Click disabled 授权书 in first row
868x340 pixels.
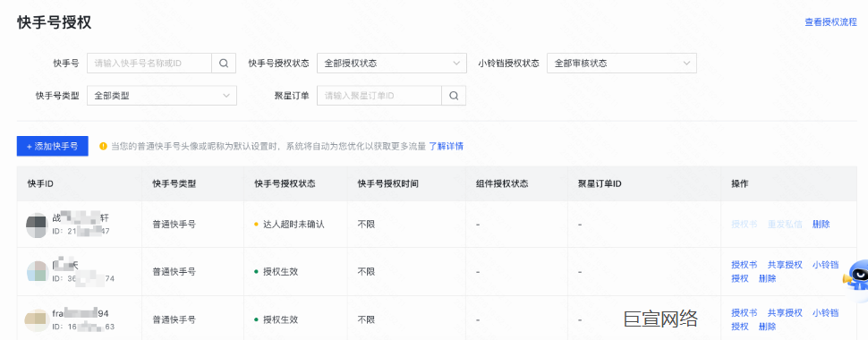pyautogui.click(x=744, y=225)
